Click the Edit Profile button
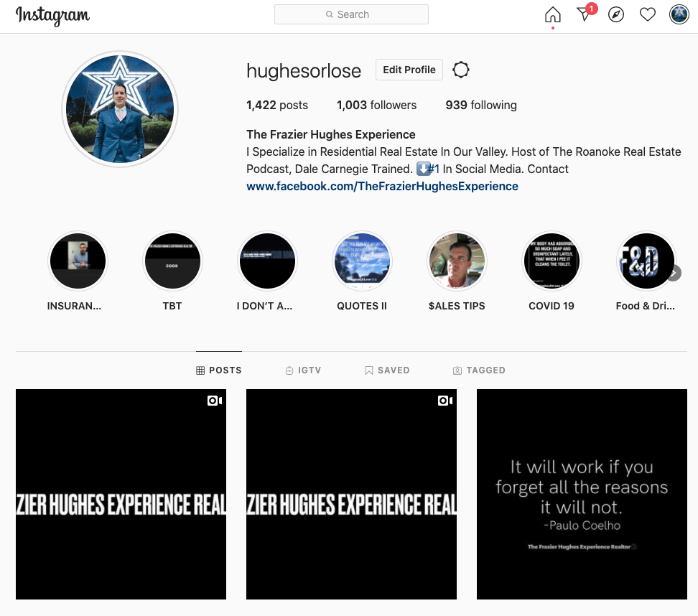This screenshot has width=698, height=616. point(409,70)
